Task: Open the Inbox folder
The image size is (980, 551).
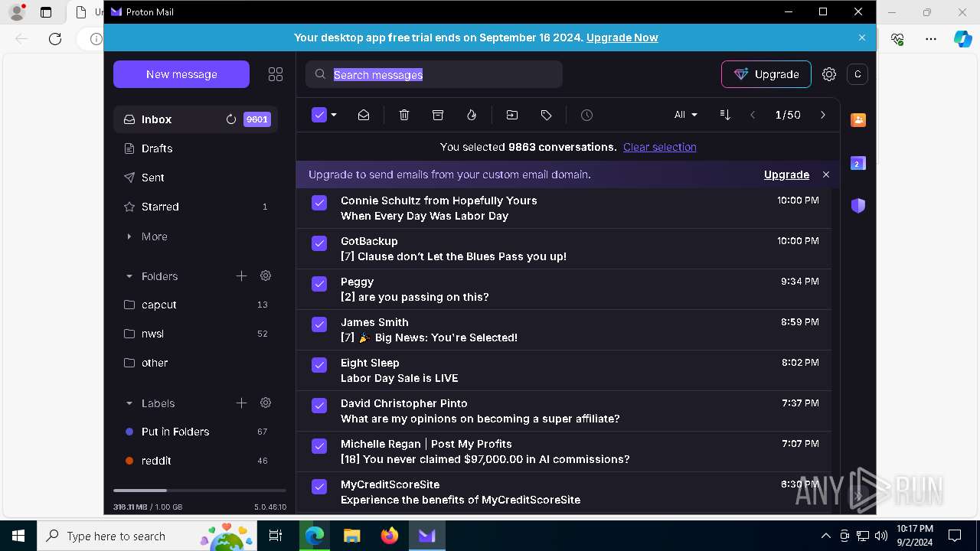Action: [x=195, y=119]
